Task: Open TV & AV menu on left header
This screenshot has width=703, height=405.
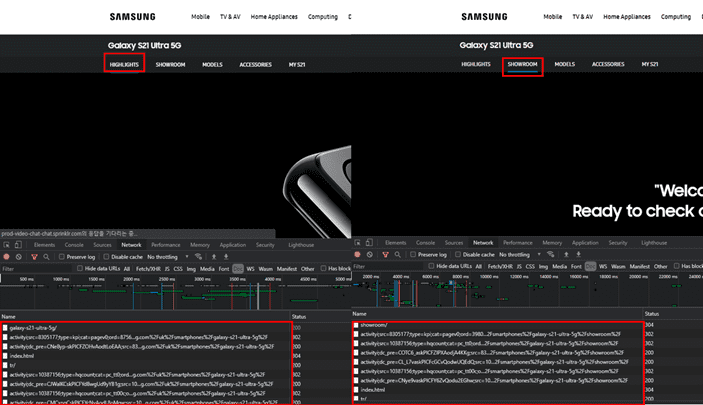Action: (x=230, y=17)
